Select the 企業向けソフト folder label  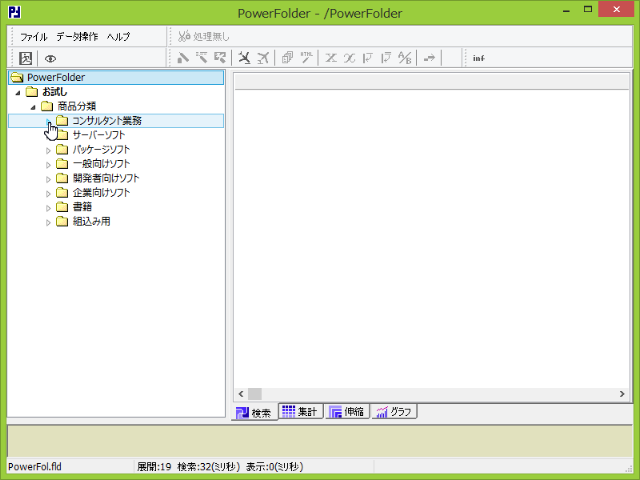click(x=101, y=193)
